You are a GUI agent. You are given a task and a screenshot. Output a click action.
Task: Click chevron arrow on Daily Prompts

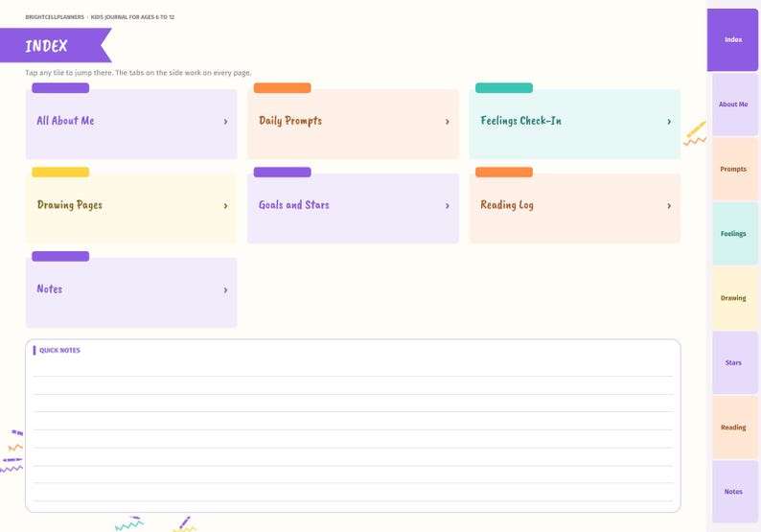click(x=448, y=122)
